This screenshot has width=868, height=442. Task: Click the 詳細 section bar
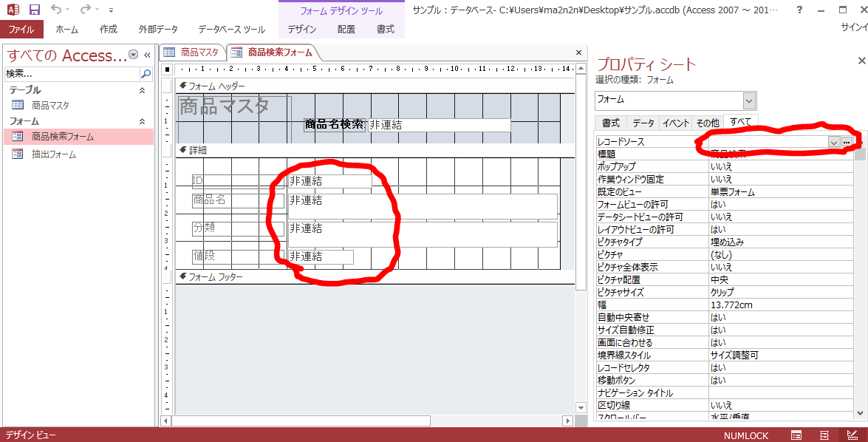375,151
